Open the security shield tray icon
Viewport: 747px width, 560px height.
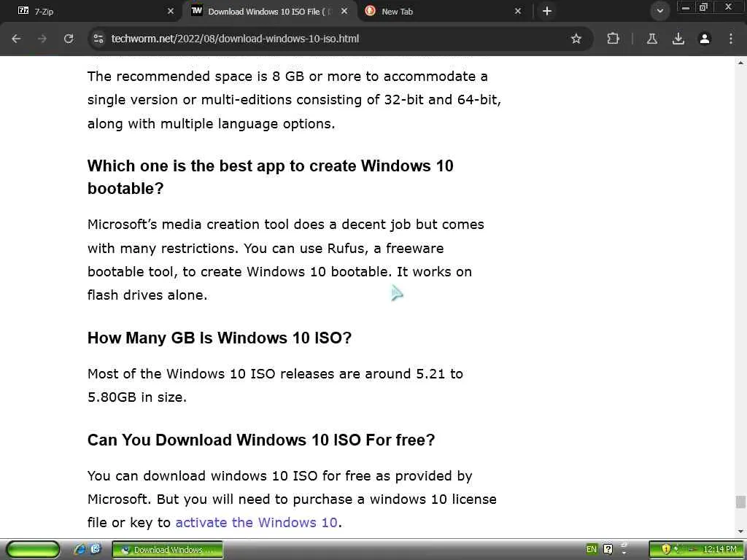pos(666,549)
